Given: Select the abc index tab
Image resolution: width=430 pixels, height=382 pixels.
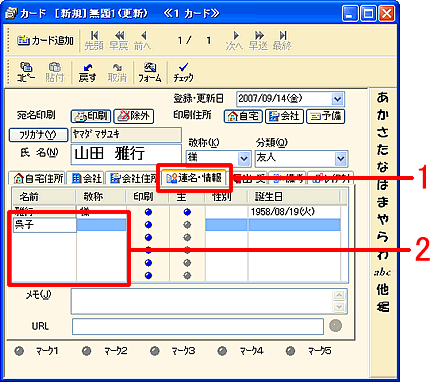Looking at the screenshot, I should (382, 272).
